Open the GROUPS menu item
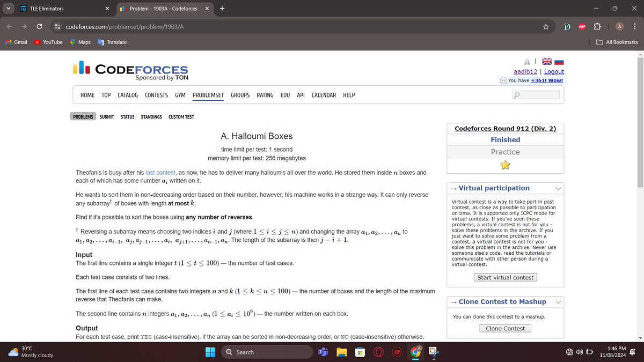Viewport: 644px width, 362px height. pyautogui.click(x=240, y=95)
